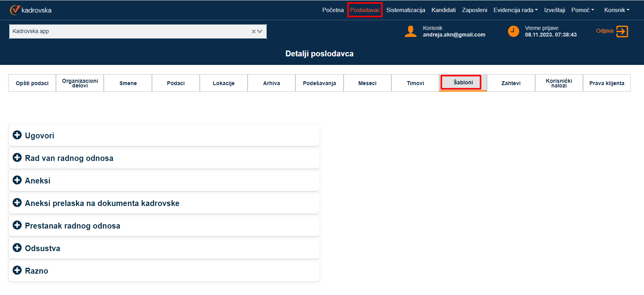Click the Kadrovska logo icon
Viewport: 644px width, 295px height.
coord(15,10)
